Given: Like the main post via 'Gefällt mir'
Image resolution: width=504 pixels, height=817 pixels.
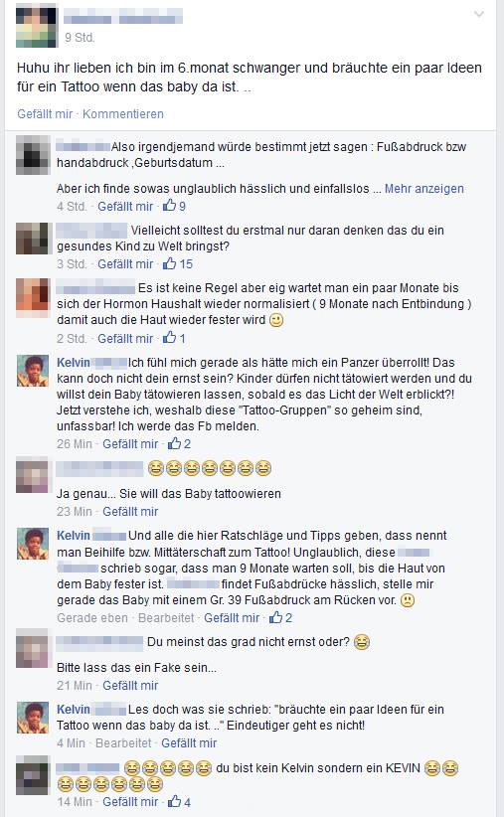Looking at the screenshot, I should tap(45, 113).
